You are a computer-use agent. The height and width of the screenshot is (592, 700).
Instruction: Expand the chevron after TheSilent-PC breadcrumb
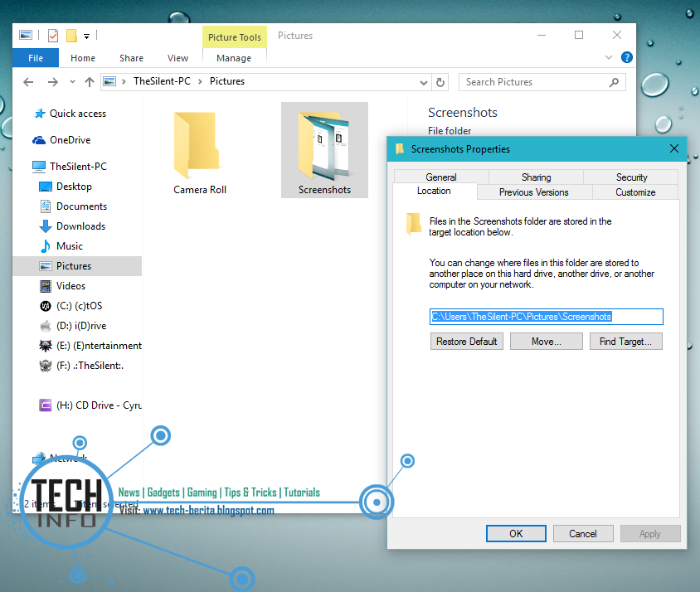[x=200, y=82]
